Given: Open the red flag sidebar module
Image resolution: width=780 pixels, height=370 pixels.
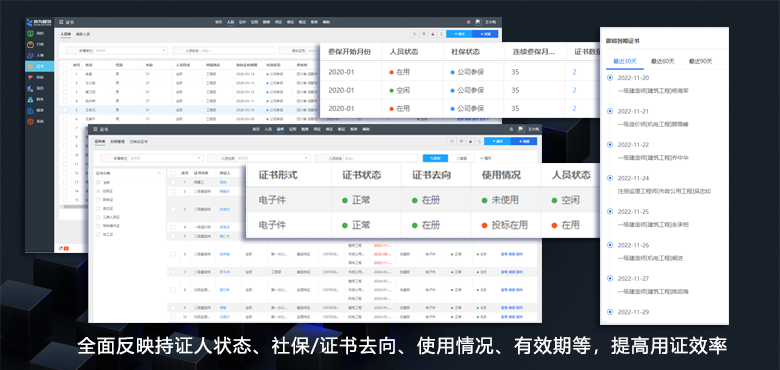Looking at the screenshot, I should 31,78.
